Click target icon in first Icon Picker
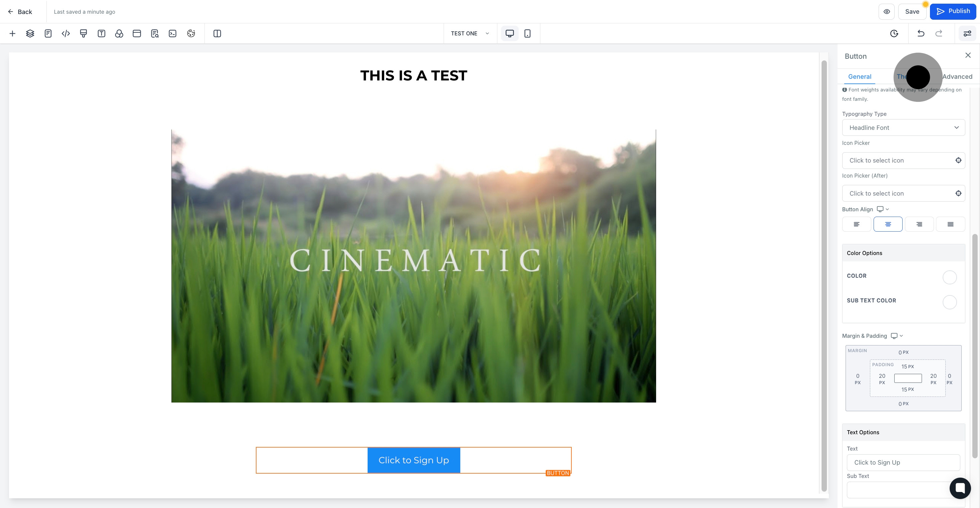 958,160
